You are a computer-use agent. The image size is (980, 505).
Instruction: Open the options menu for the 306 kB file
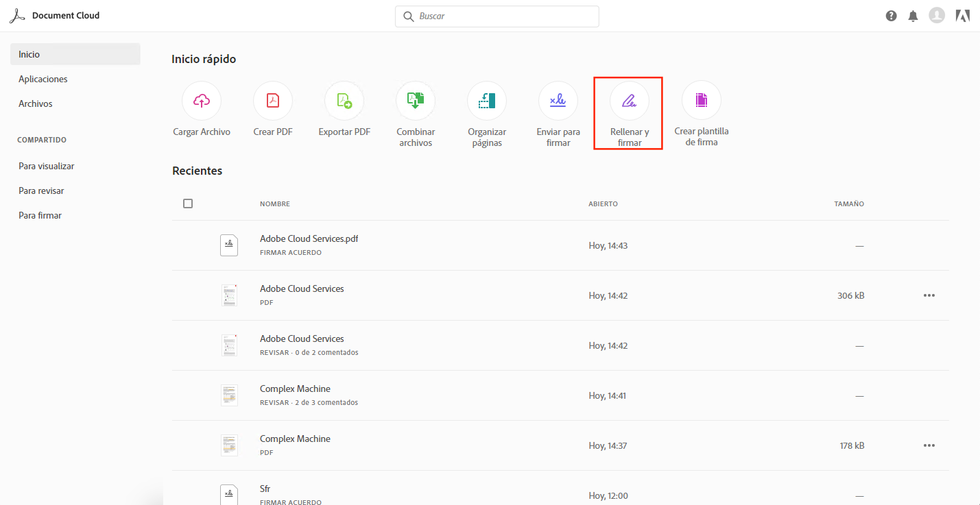(929, 295)
